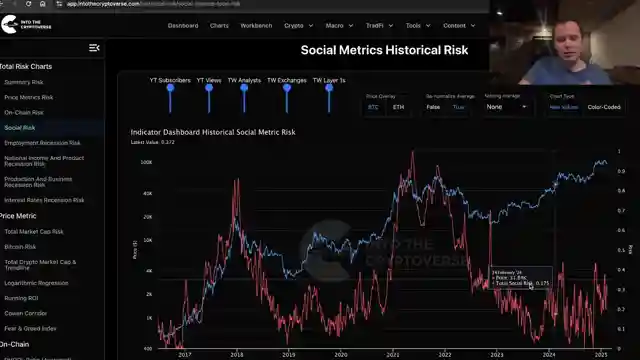Image resolution: width=640 pixels, height=360 pixels.
Task: Set Re-normalize Average to False
Action: (433, 107)
